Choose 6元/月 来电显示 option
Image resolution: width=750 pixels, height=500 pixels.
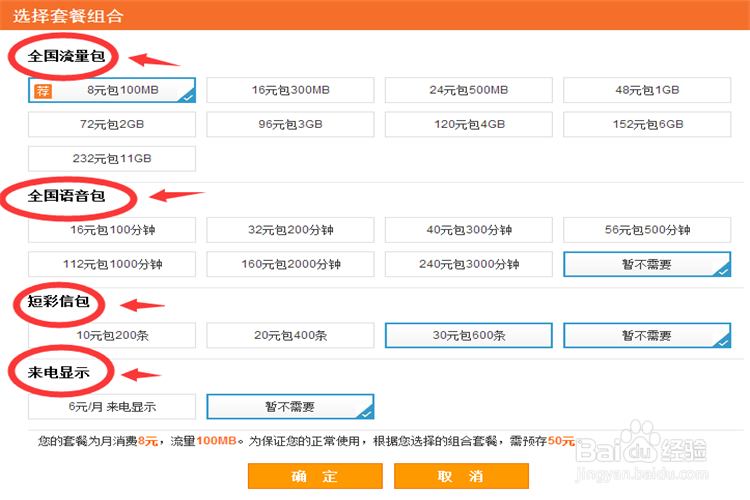click(112, 407)
